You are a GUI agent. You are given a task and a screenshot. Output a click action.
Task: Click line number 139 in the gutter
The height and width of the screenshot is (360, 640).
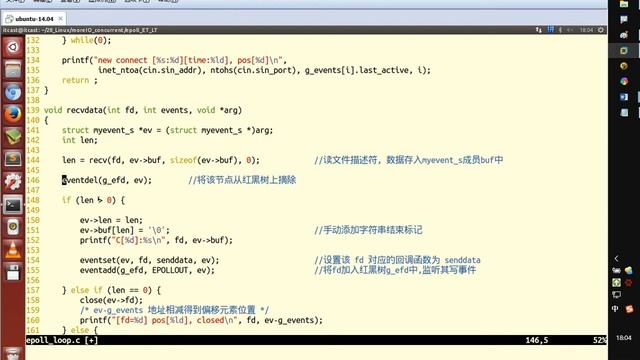[x=33, y=110]
